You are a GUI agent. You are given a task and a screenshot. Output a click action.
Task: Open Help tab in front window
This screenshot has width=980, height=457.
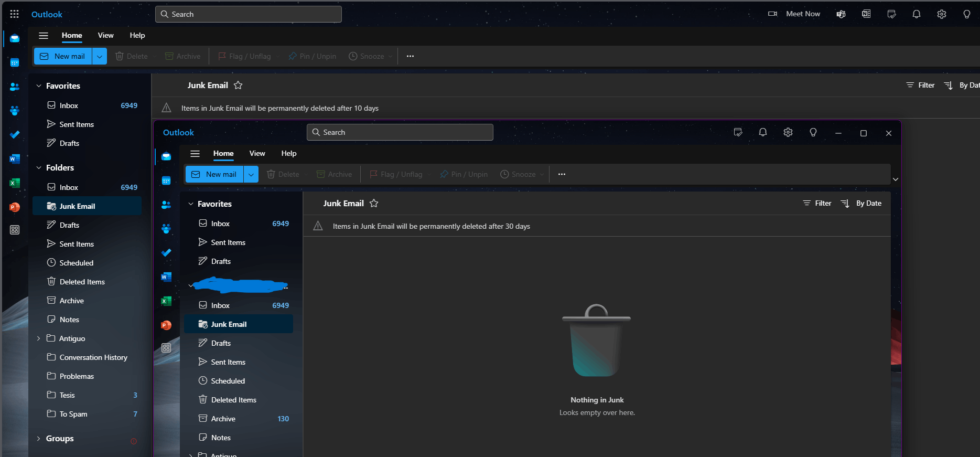tap(289, 153)
